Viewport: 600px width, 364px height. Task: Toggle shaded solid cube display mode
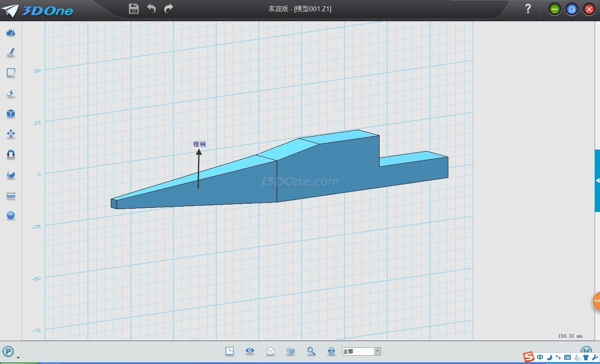pos(291,351)
